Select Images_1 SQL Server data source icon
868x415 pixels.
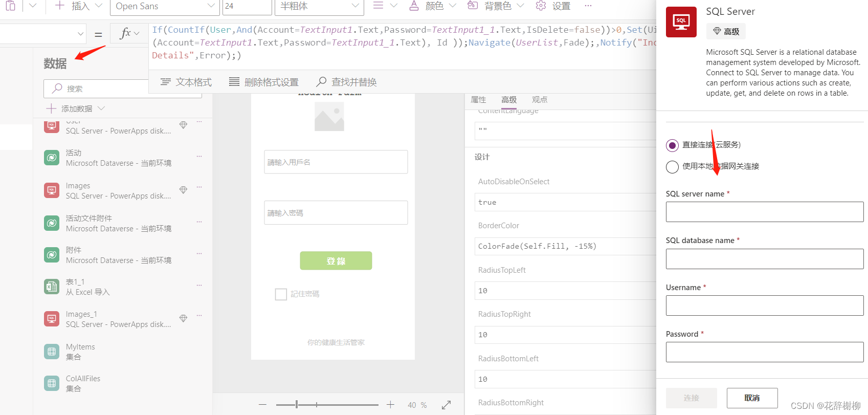[x=52, y=319]
